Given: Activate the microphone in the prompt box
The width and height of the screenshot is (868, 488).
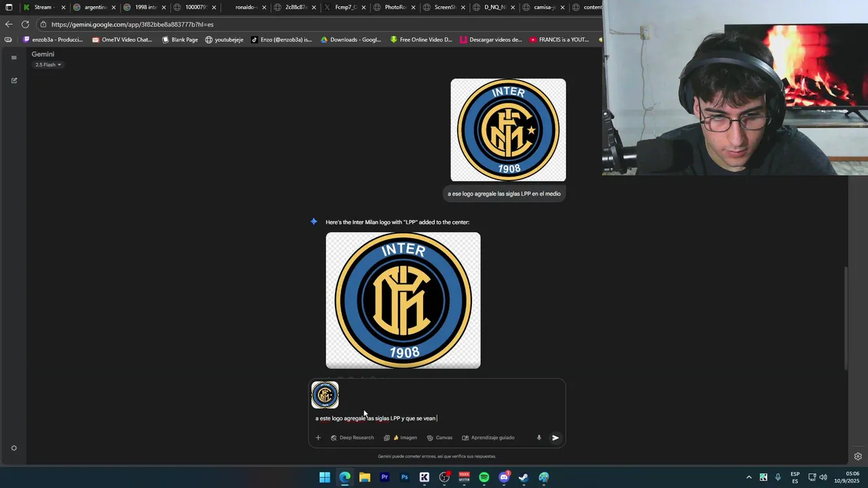Looking at the screenshot, I should (539, 438).
